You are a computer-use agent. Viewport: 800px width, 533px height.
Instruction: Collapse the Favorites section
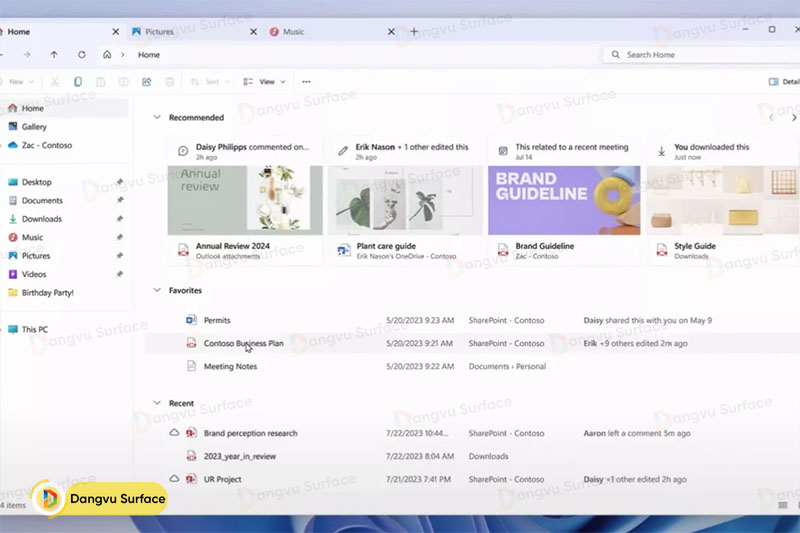[157, 290]
